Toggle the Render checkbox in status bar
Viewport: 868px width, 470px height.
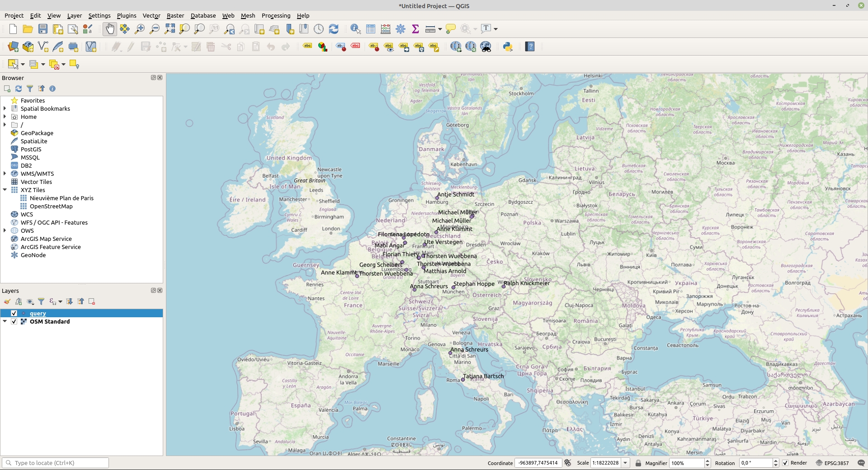[785, 463]
